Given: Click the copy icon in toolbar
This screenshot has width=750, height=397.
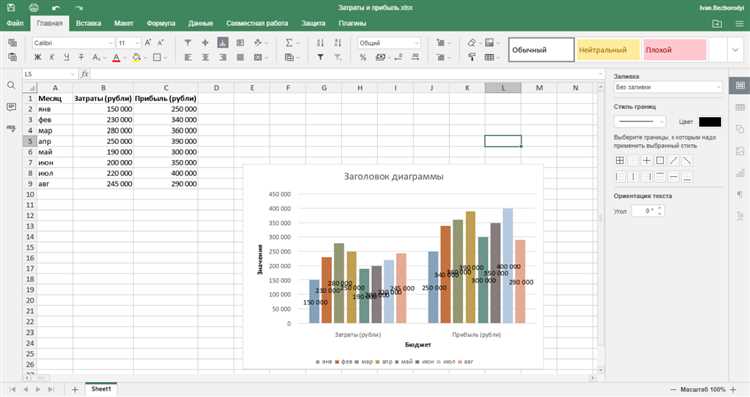Looking at the screenshot, I should (x=13, y=43).
